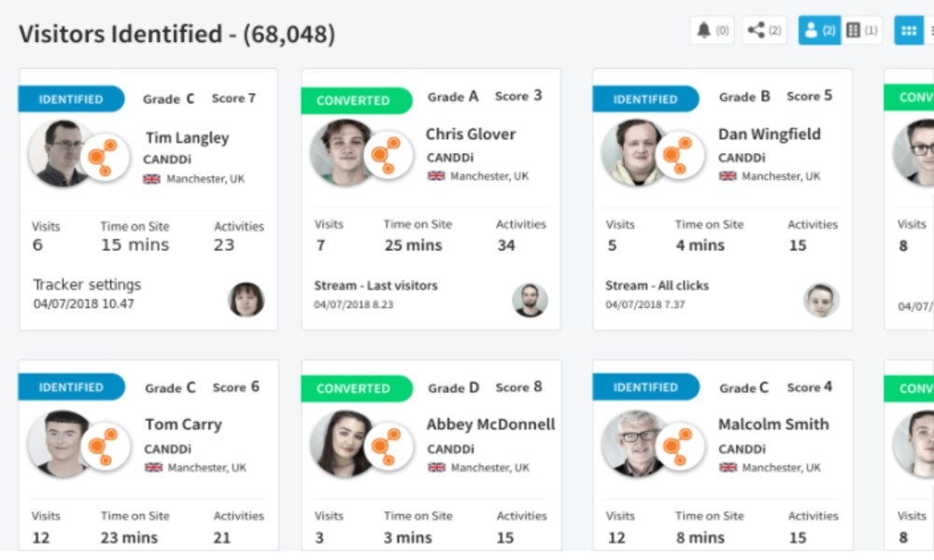Click the Tom Carry name link
The image size is (934, 560).
coord(183,425)
